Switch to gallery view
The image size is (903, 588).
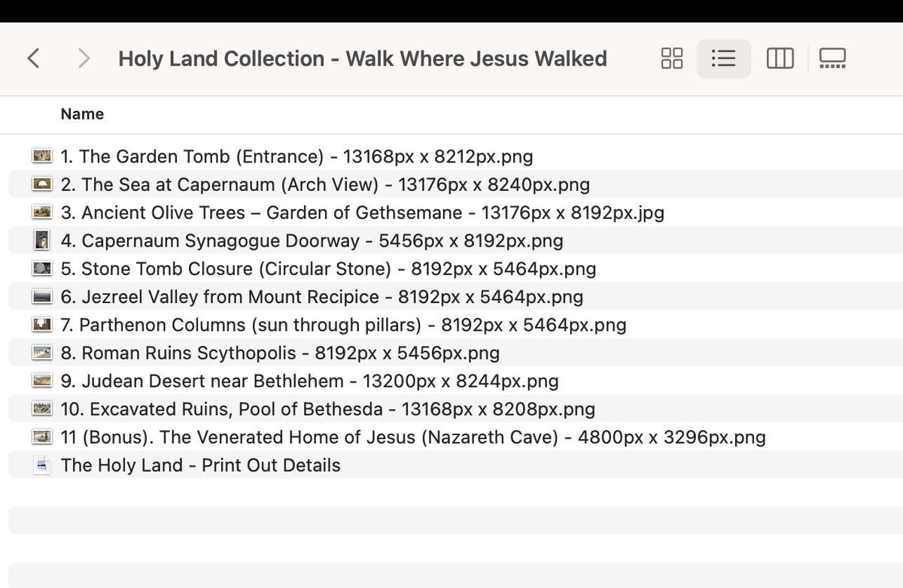pos(832,58)
